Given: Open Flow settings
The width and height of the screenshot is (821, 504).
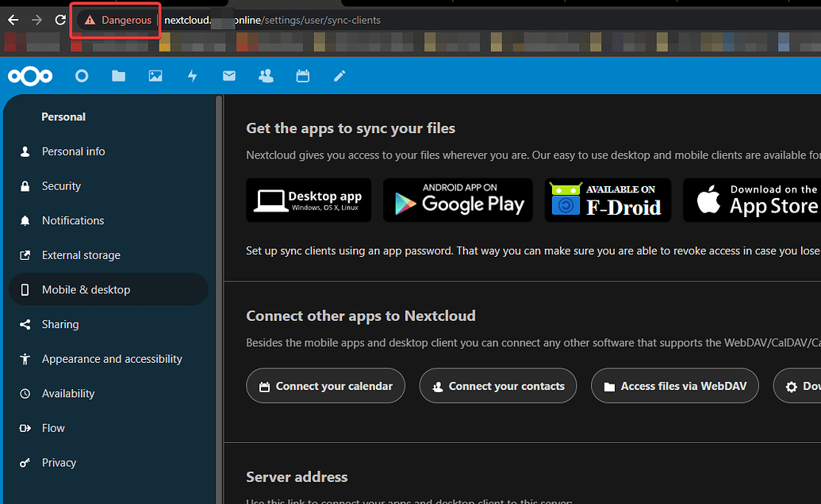Looking at the screenshot, I should [109, 428].
